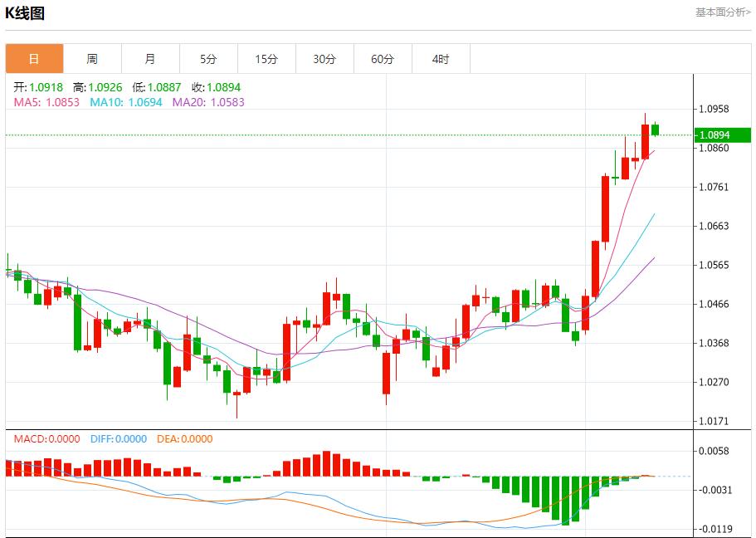756x538 pixels.
Task: Select the 4时 timeframe tab
Action: click(441, 59)
